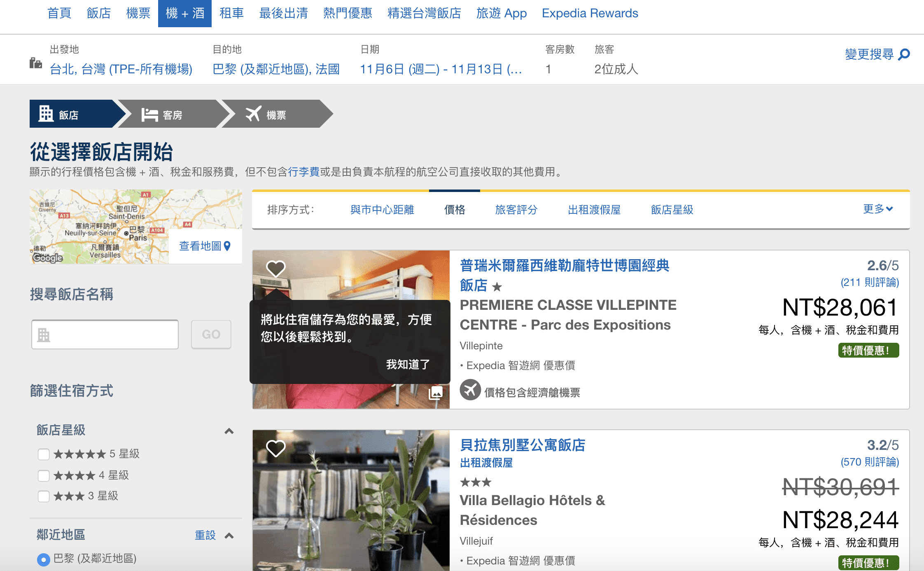The height and width of the screenshot is (571, 924).
Task: Open the 首頁 navigation item
Action: click(x=59, y=13)
